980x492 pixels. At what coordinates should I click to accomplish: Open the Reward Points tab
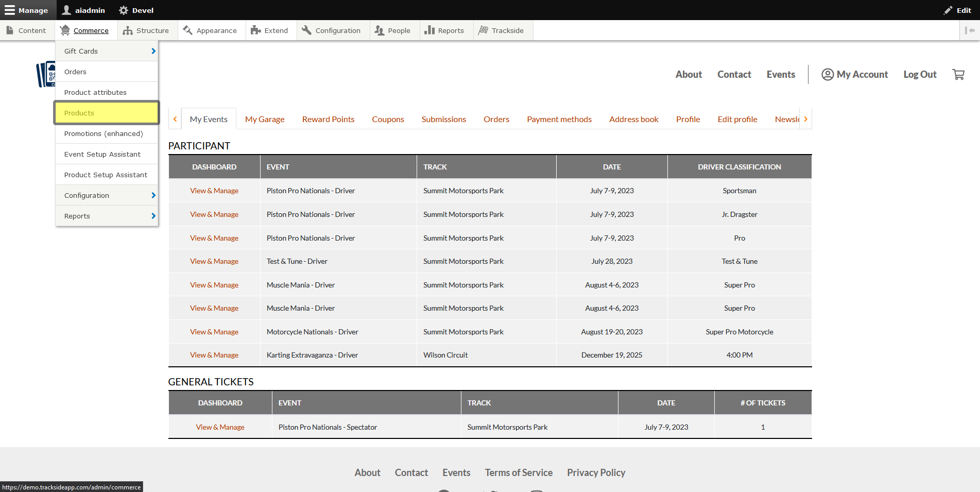point(328,119)
